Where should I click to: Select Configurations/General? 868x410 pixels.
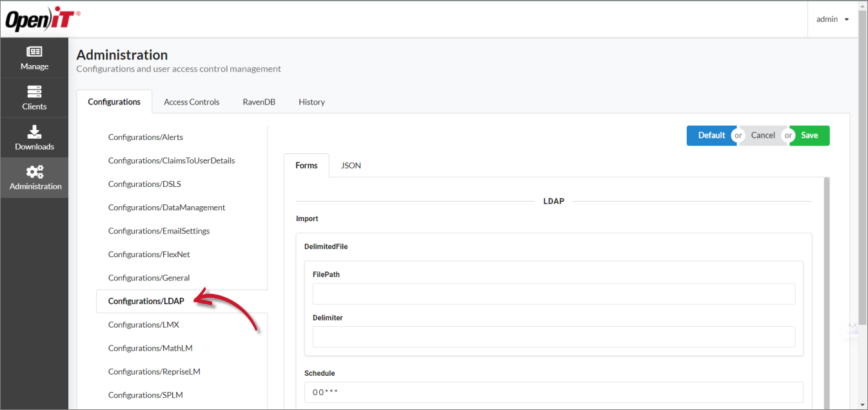(149, 278)
